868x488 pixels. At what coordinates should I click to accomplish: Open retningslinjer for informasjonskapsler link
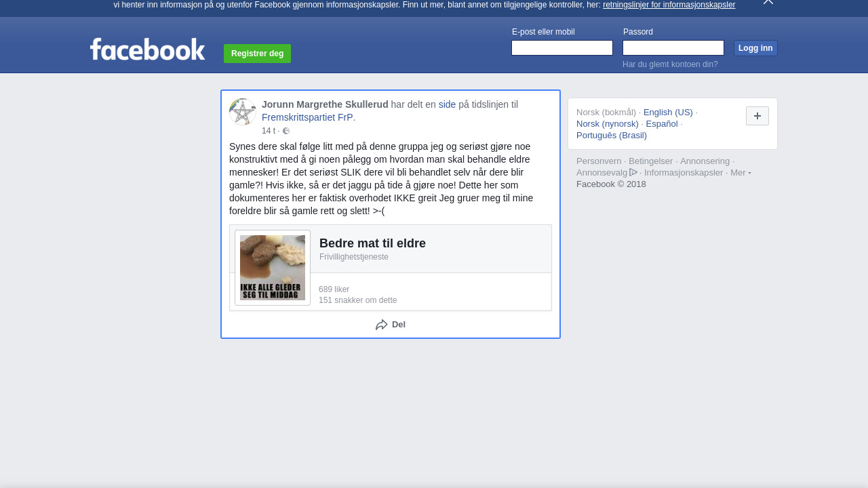(x=669, y=5)
